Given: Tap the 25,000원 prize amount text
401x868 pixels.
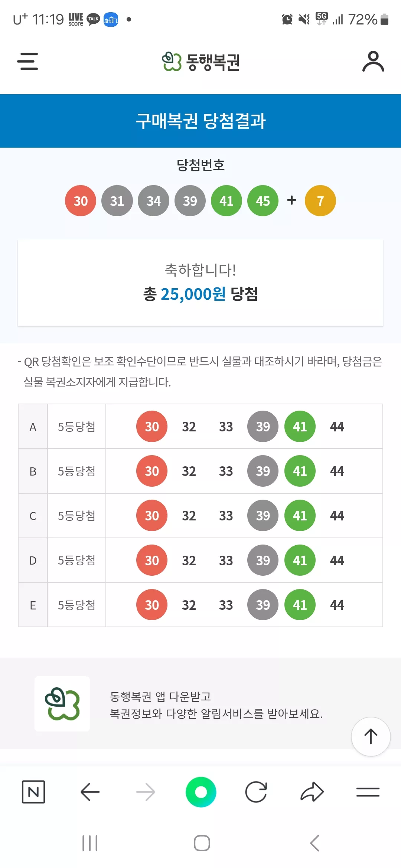Looking at the screenshot, I should pyautogui.click(x=193, y=294).
